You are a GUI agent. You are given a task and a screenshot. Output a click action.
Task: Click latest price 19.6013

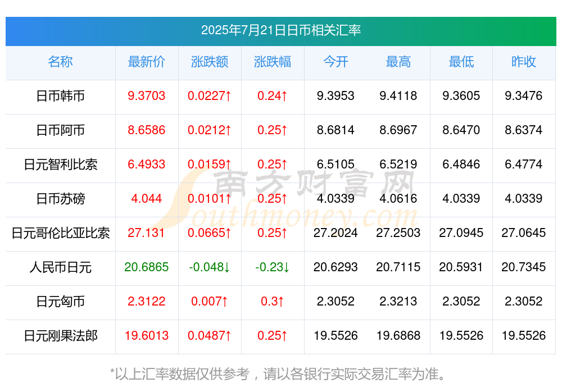146,335
